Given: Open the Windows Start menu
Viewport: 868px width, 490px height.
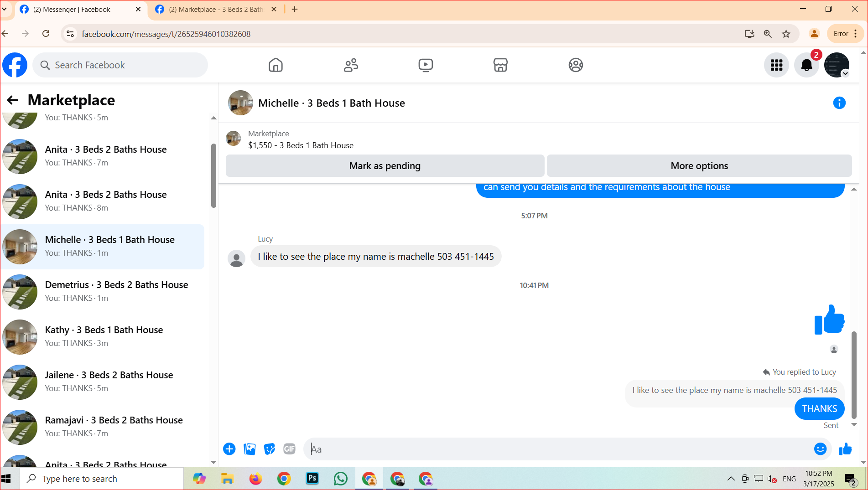Looking at the screenshot, I should (6, 479).
